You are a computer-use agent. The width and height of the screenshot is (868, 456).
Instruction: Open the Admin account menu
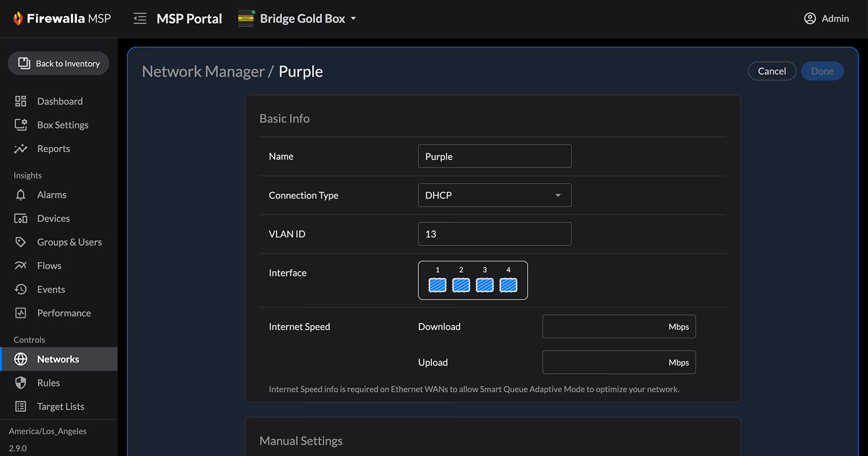tap(826, 18)
